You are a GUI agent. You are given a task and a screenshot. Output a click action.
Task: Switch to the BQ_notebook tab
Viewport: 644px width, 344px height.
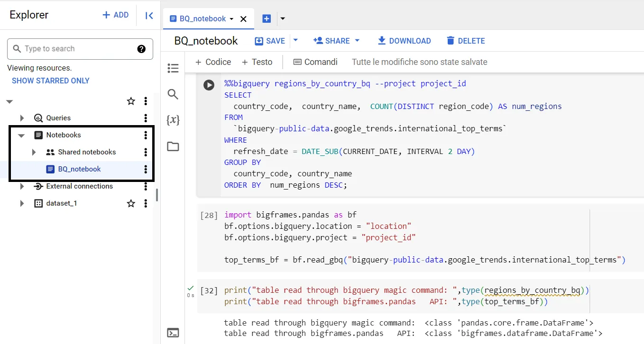[x=202, y=19]
